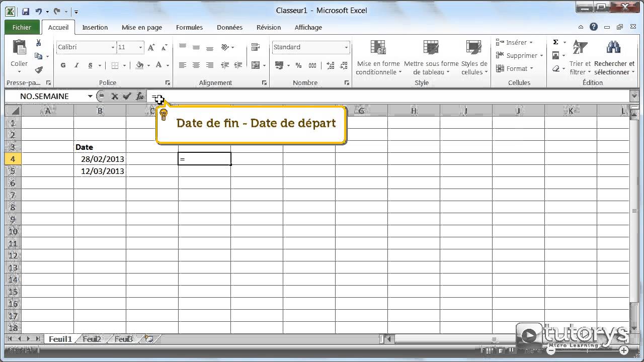Open the font size 11 dropdown
Image resolution: width=644 pixels, height=362 pixels.
tap(140, 47)
